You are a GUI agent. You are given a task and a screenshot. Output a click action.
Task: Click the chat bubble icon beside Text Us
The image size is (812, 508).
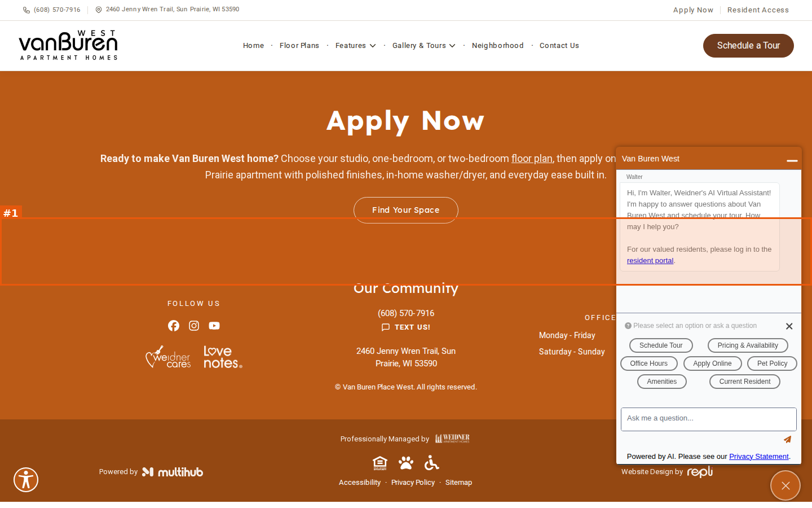coord(386,327)
